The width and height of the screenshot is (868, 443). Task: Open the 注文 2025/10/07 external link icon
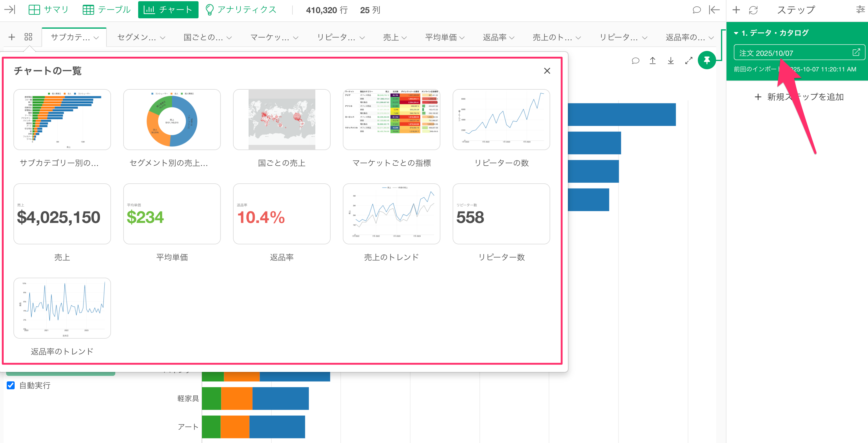pos(856,52)
